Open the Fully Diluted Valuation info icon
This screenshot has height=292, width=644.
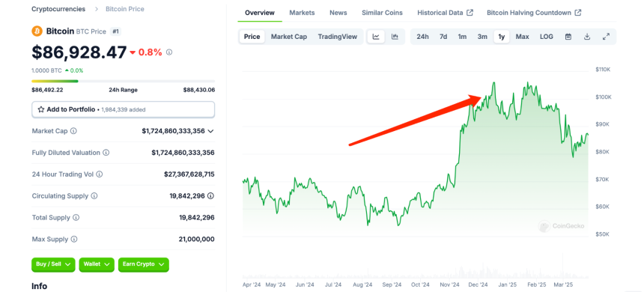click(x=106, y=153)
